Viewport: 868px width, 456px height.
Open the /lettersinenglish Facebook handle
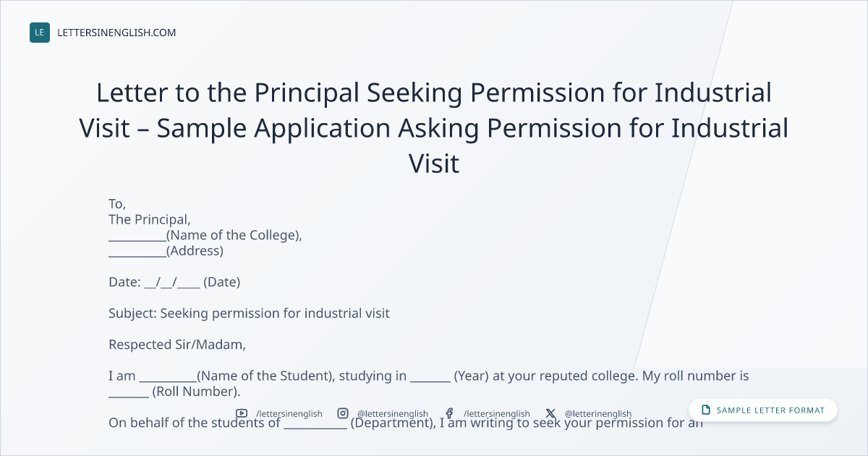point(496,414)
